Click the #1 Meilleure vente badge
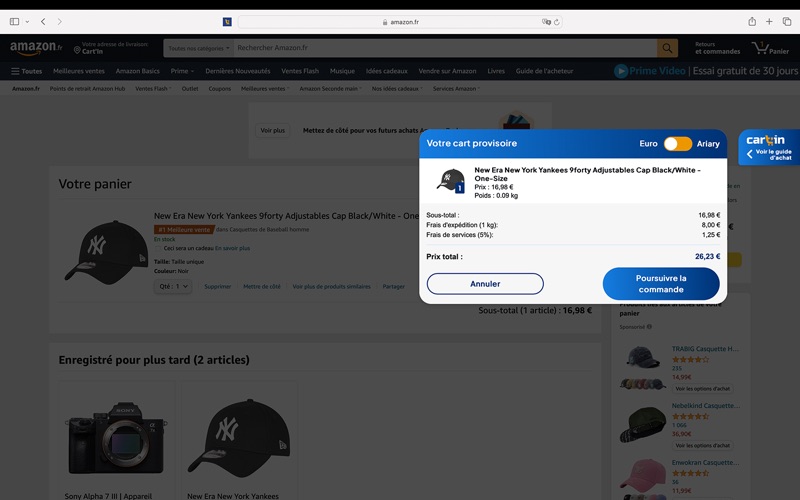Image resolution: width=800 pixels, height=500 pixels. coord(184,230)
